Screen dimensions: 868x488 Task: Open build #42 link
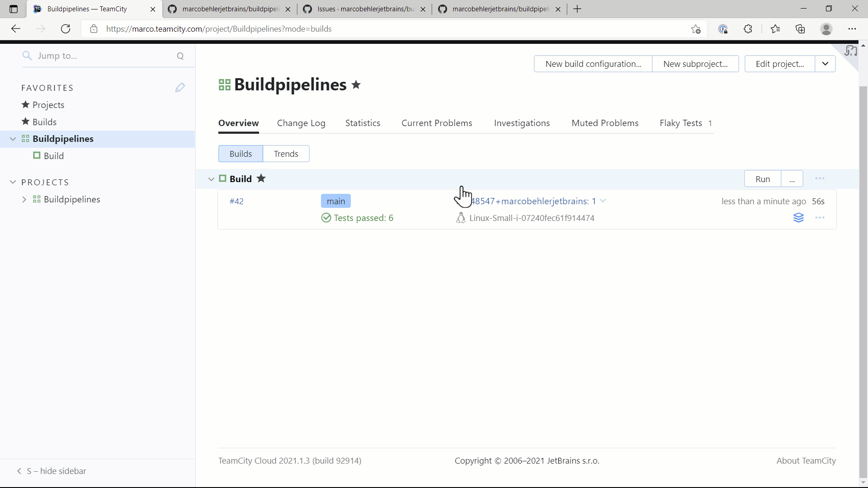[236, 201]
